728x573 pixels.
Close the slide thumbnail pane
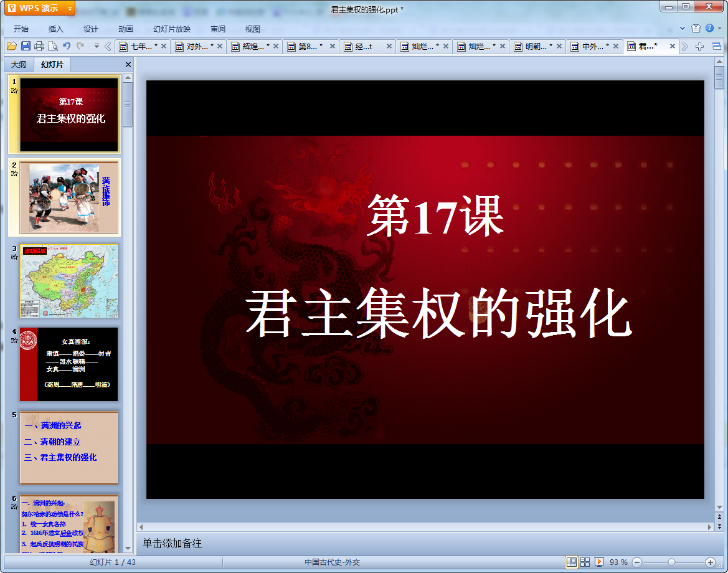128,65
